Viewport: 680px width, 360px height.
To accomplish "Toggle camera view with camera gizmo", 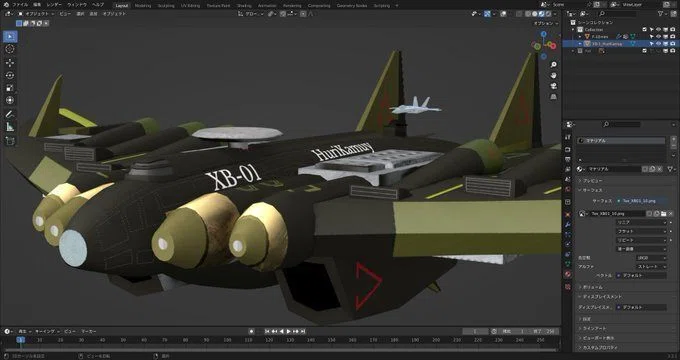I will [553, 86].
